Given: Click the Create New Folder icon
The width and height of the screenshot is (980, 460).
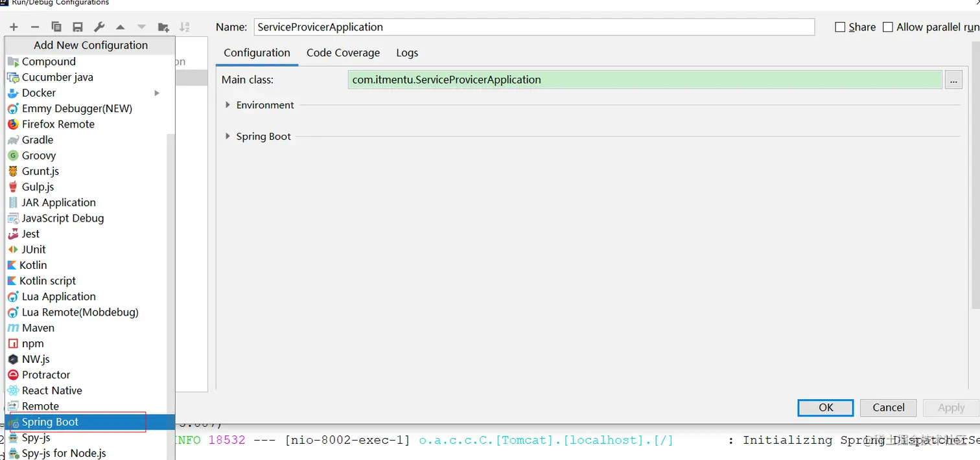Looking at the screenshot, I should click(x=163, y=27).
